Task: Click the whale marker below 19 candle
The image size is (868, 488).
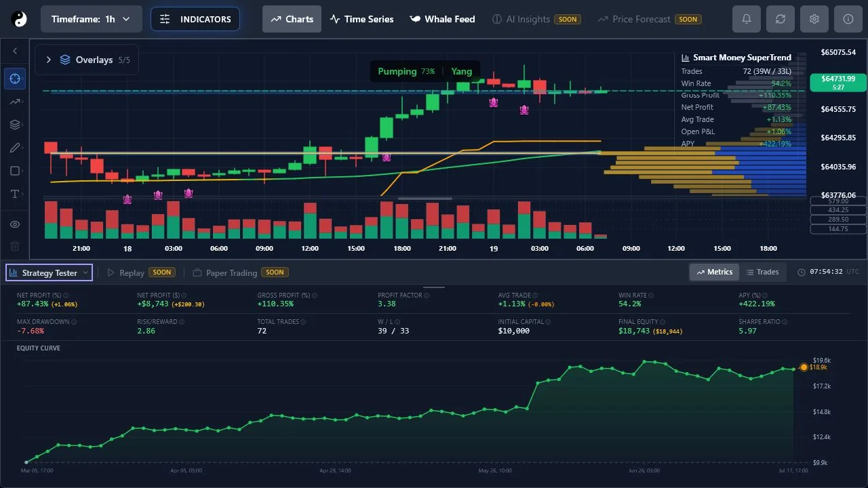Action: [494, 102]
